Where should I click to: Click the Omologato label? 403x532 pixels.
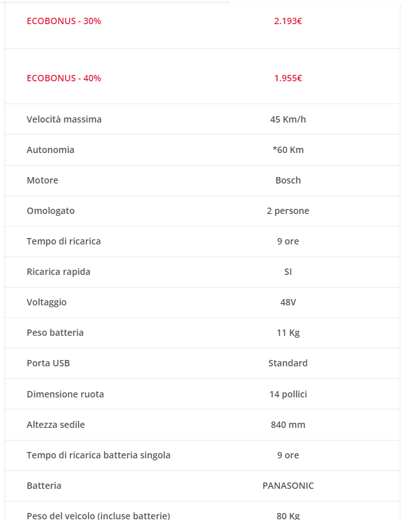point(51,211)
